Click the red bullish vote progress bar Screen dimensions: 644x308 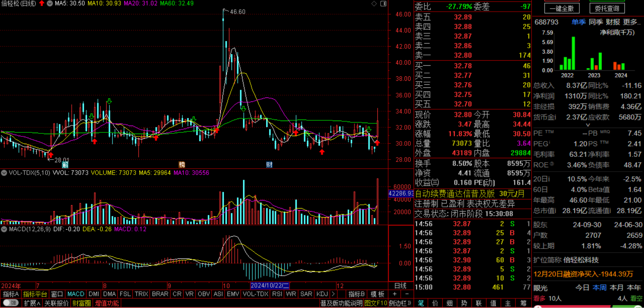[572, 306]
